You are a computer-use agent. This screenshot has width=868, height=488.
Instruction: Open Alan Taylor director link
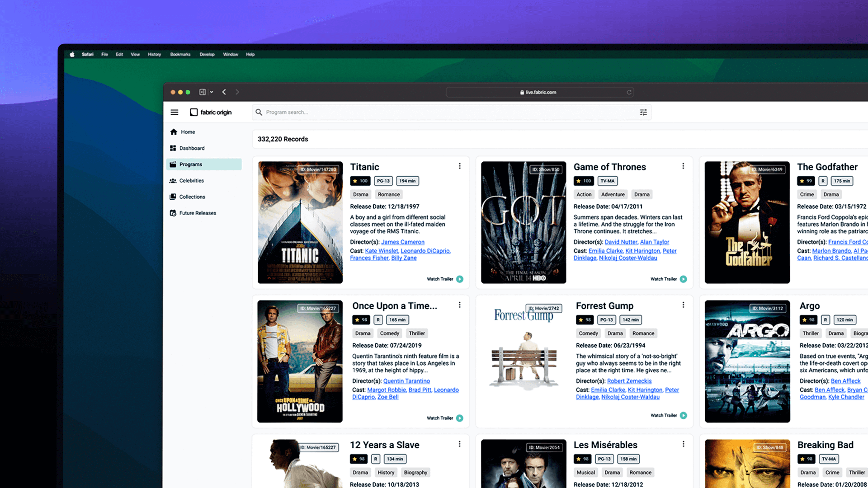(655, 242)
